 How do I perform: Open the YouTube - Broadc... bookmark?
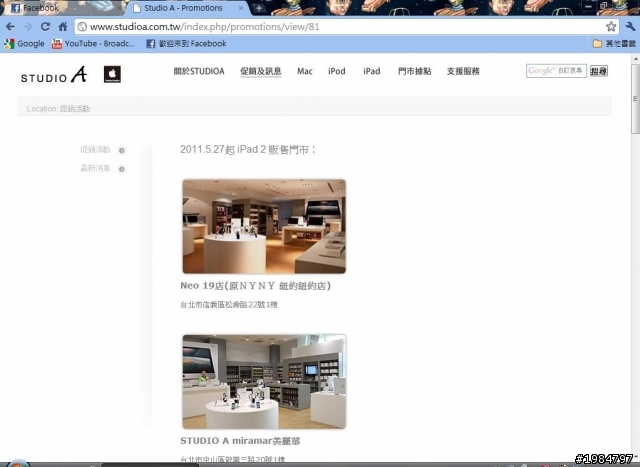pos(93,44)
